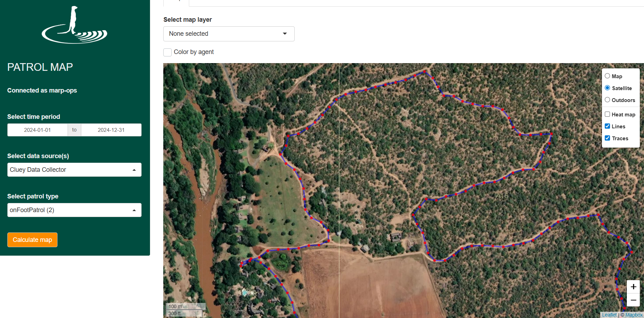This screenshot has height=318, width=644.
Task: Click the map scale bar showing 100 m
Action: (x=185, y=306)
